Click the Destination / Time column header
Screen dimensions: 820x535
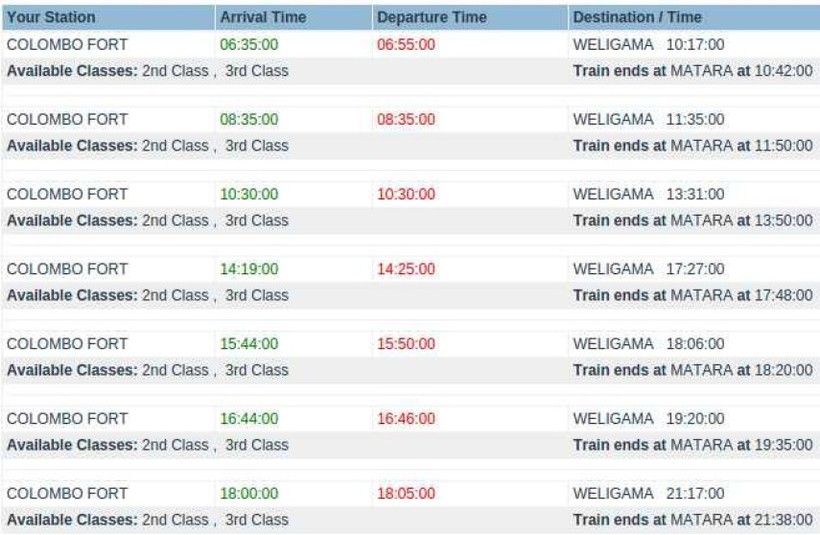click(637, 17)
